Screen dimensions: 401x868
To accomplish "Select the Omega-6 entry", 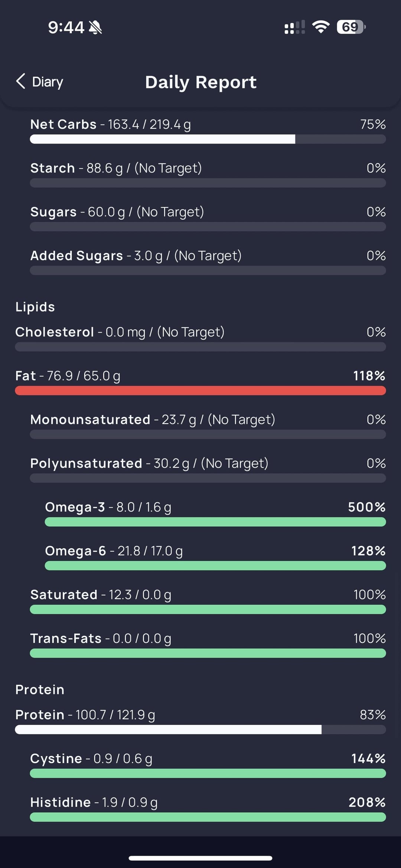I will 114,551.
